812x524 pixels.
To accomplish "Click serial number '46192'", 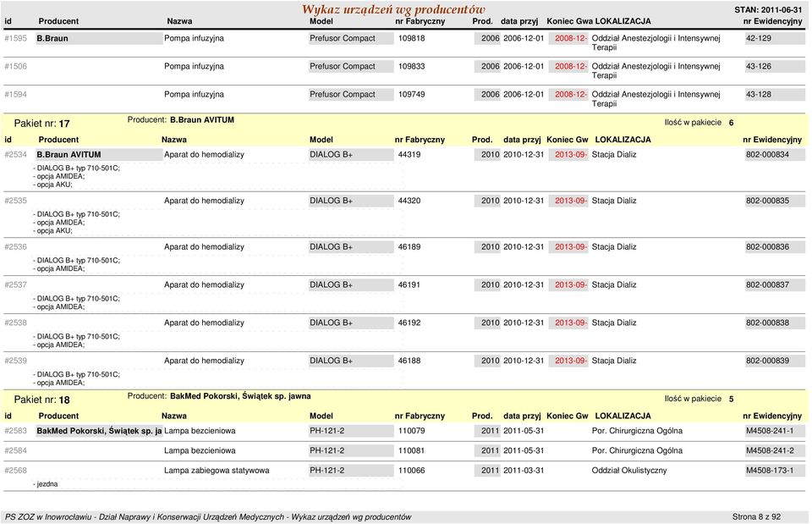I will click(409, 323).
